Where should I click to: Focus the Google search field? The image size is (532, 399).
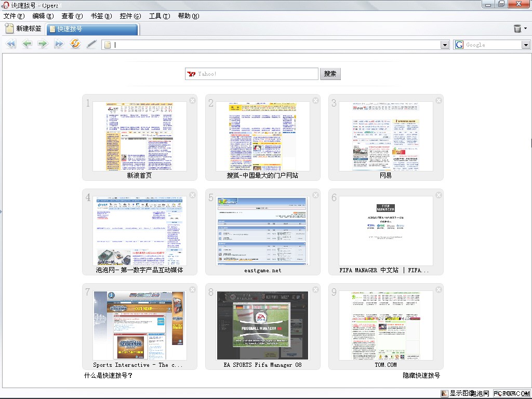coord(491,45)
